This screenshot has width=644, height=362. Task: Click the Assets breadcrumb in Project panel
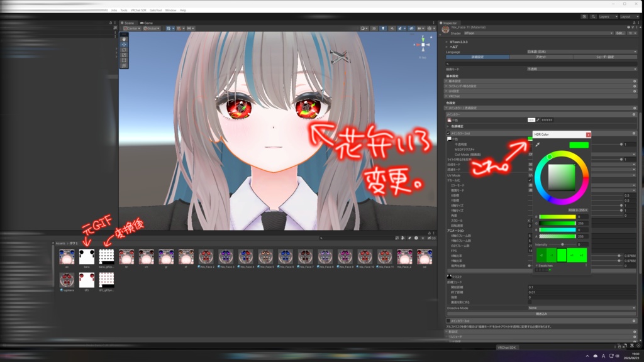[x=60, y=243]
